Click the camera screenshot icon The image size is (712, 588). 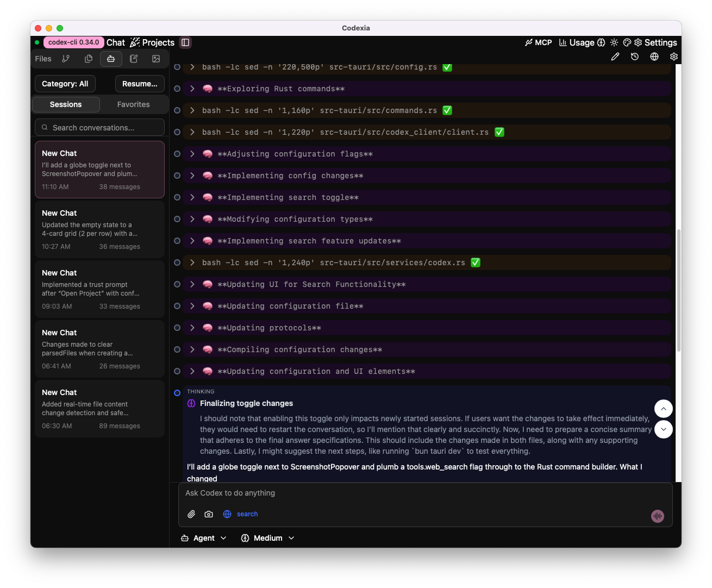tap(209, 514)
